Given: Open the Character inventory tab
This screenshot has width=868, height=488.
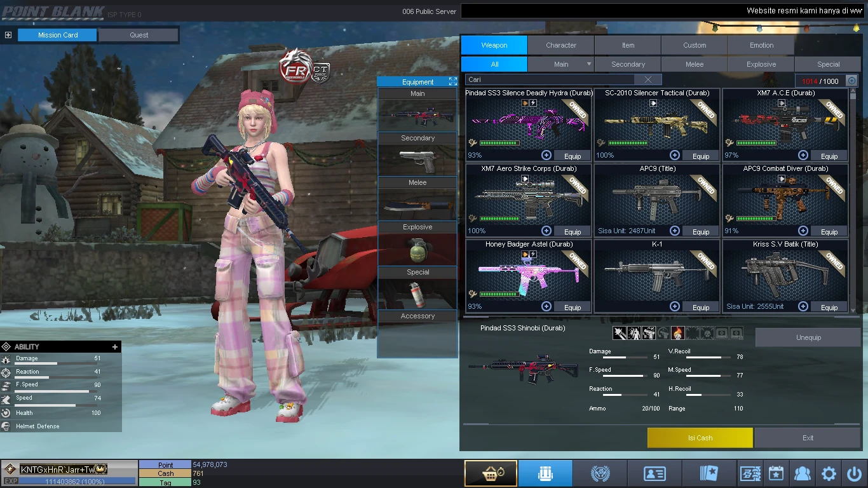Looking at the screenshot, I should click(x=561, y=45).
